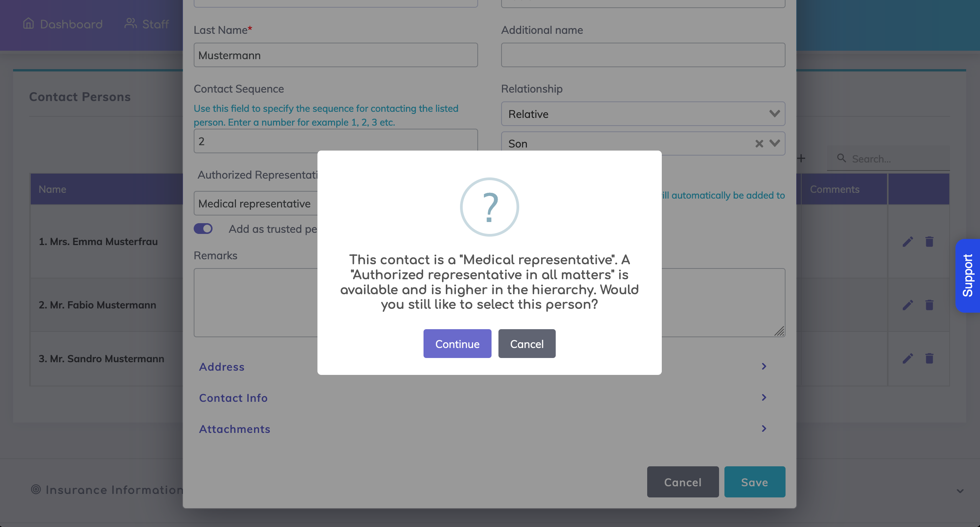Go to the Dashboard menu item
The height and width of the screenshot is (527, 980).
(63, 24)
